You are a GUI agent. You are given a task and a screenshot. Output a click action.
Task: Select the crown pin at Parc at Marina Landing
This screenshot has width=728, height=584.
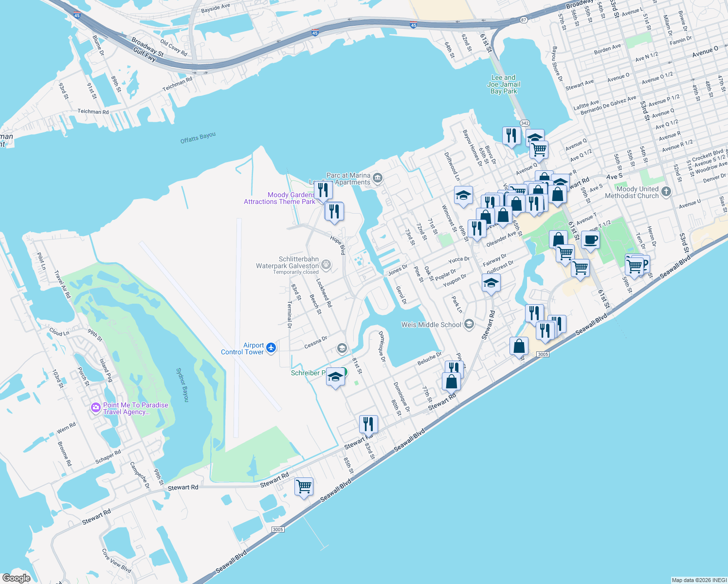(x=377, y=178)
